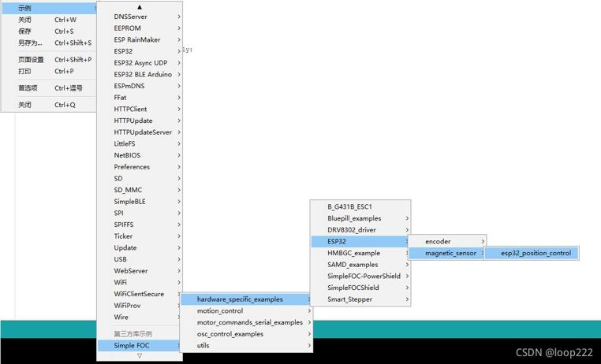601x364 pixels.
Task: Open Ticker examples submenu
Action: click(x=140, y=236)
